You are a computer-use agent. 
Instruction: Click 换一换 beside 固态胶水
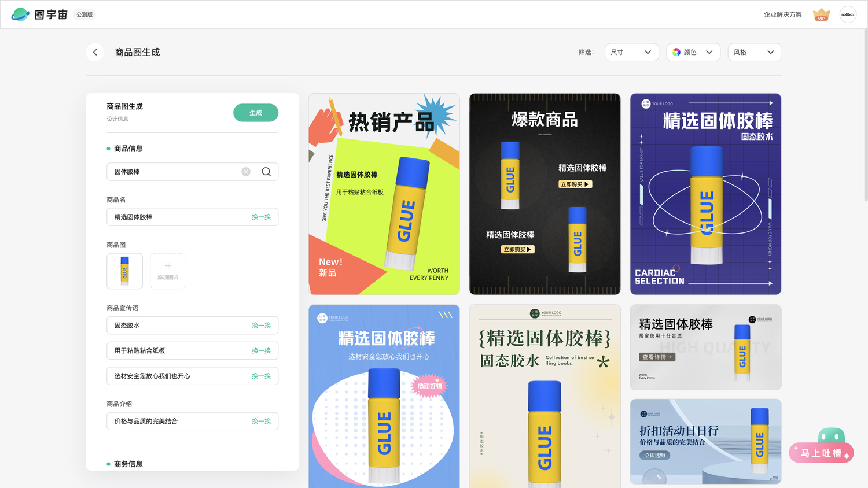coord(261,326)
